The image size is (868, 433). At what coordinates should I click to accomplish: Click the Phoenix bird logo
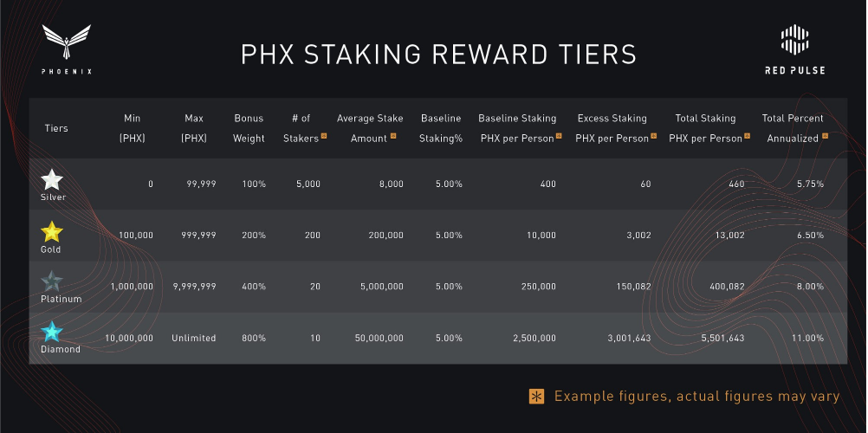tap(67, 42)
